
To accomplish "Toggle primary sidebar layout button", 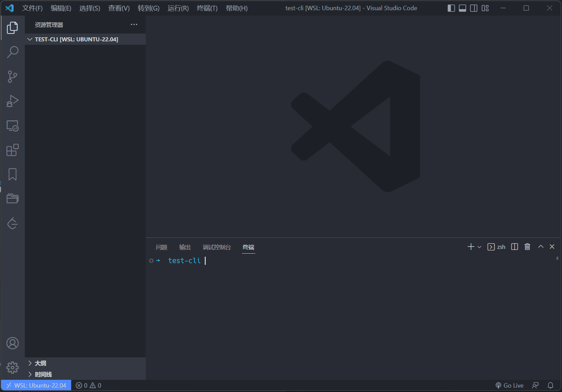I will 451,8.
